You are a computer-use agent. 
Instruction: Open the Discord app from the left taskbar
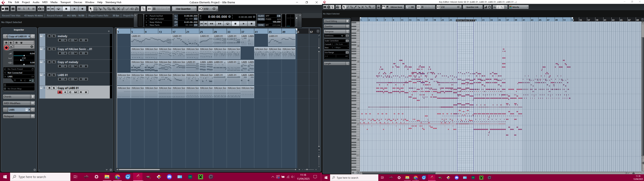coord(170,177)
